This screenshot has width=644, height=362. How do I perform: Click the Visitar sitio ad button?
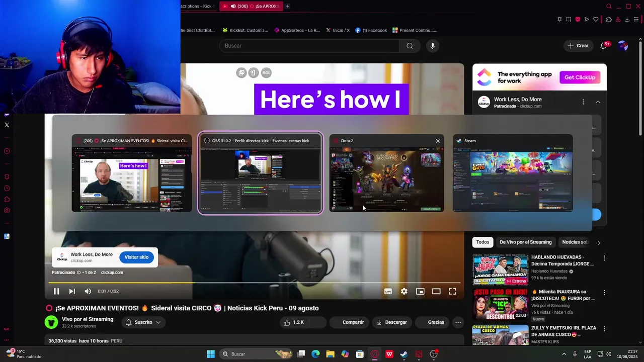(136, 257)
